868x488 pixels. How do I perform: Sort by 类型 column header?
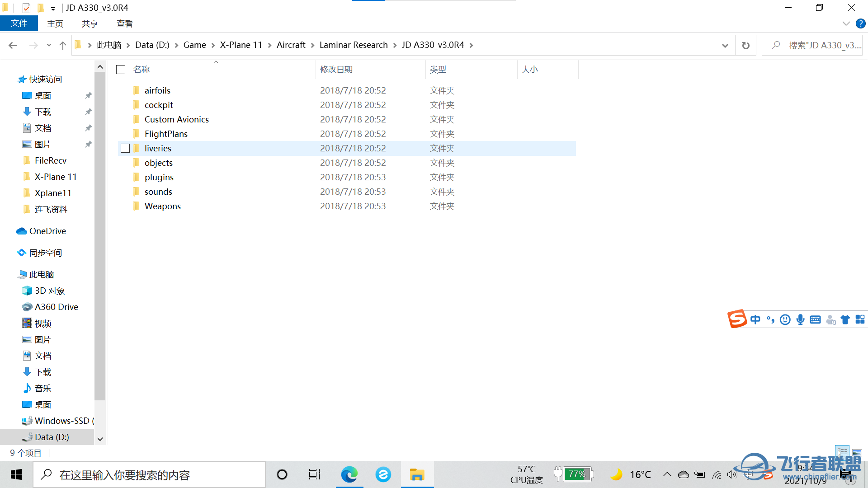[x=438, y=70]
